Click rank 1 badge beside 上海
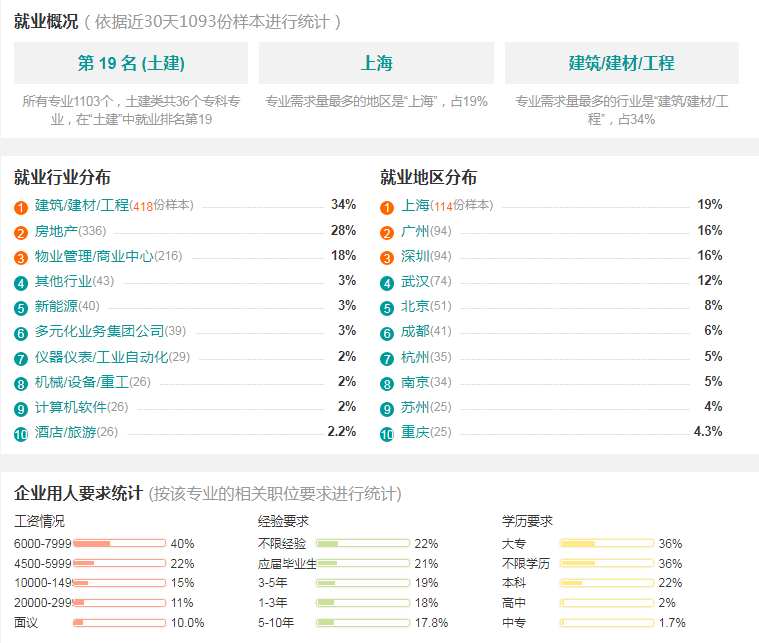759x643 pixels. [x=387, y=208]
